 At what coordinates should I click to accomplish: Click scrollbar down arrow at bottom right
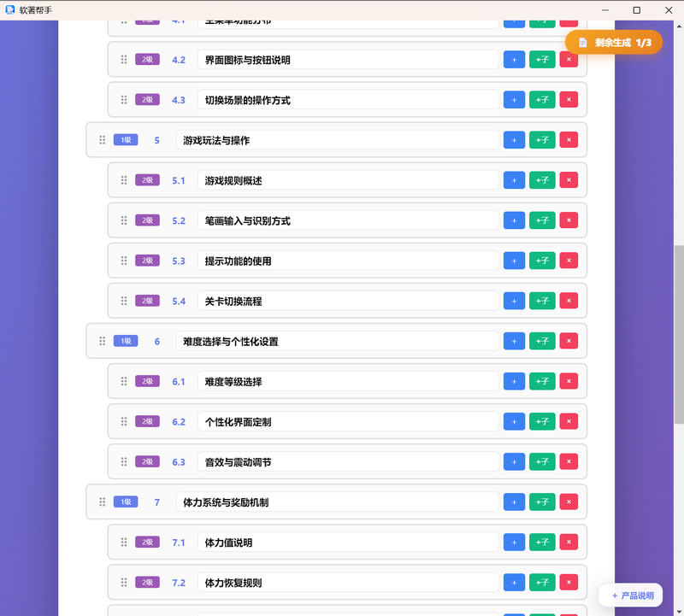[x=679, y=611]
